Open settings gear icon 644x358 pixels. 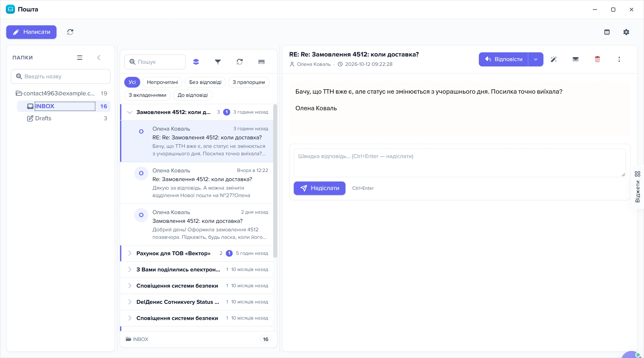click(x=626, y=32)
